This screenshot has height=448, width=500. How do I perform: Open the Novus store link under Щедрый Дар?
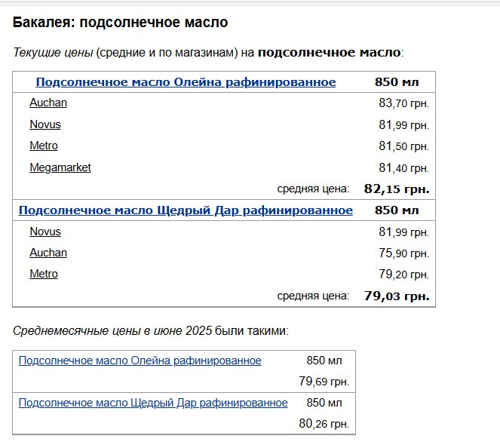[45, 232]
